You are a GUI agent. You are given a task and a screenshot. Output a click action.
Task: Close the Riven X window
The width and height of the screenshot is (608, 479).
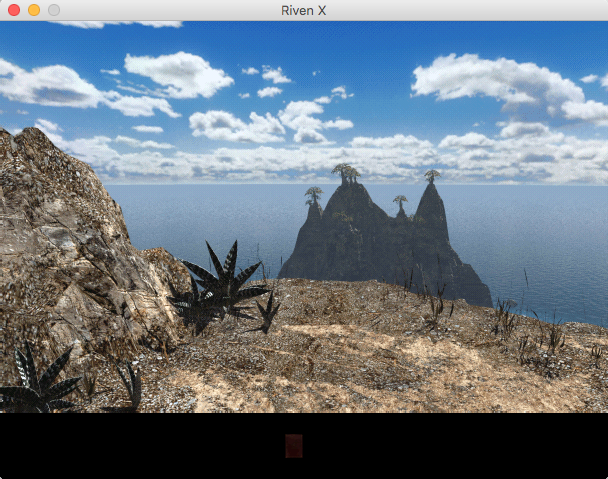(14, 10)
